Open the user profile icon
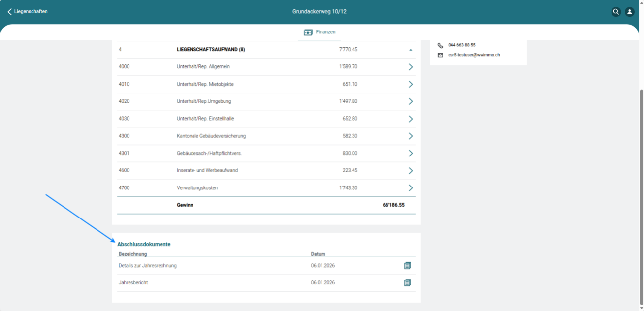 point(629,12)
